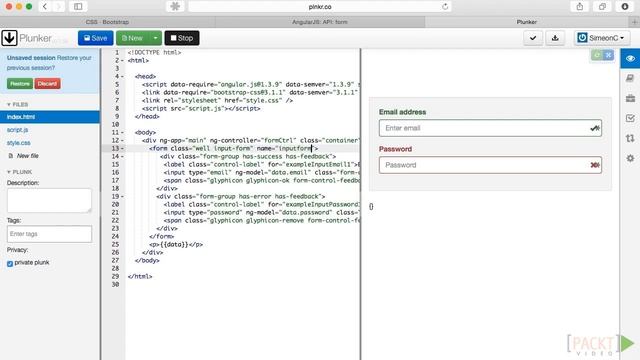Open script.js file
This screenshot has height=360, width=640.
click(18, 130)
